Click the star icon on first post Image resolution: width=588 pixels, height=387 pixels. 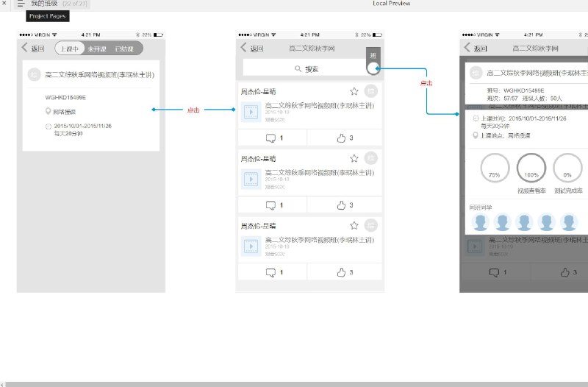tap(354, 91)
